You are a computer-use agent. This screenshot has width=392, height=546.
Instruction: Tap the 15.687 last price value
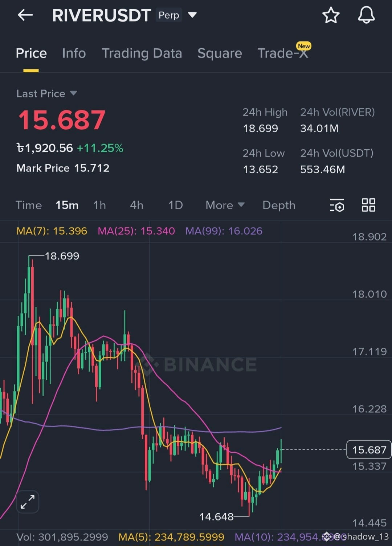[x=62, y=120]
